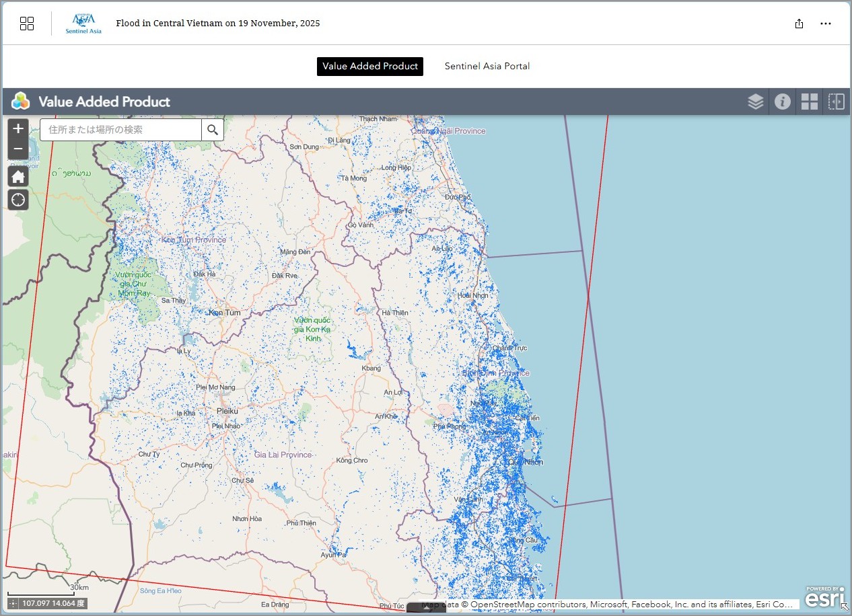The height and width of the screenshot is (616, 852).
Task: Open the apps grid menu at top-left
Action: [27, 24]
